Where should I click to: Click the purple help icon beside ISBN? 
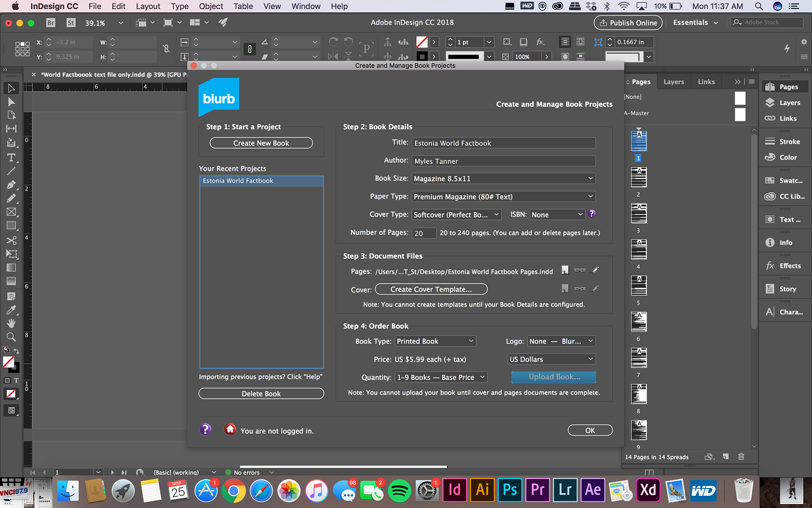coord(592,214)
